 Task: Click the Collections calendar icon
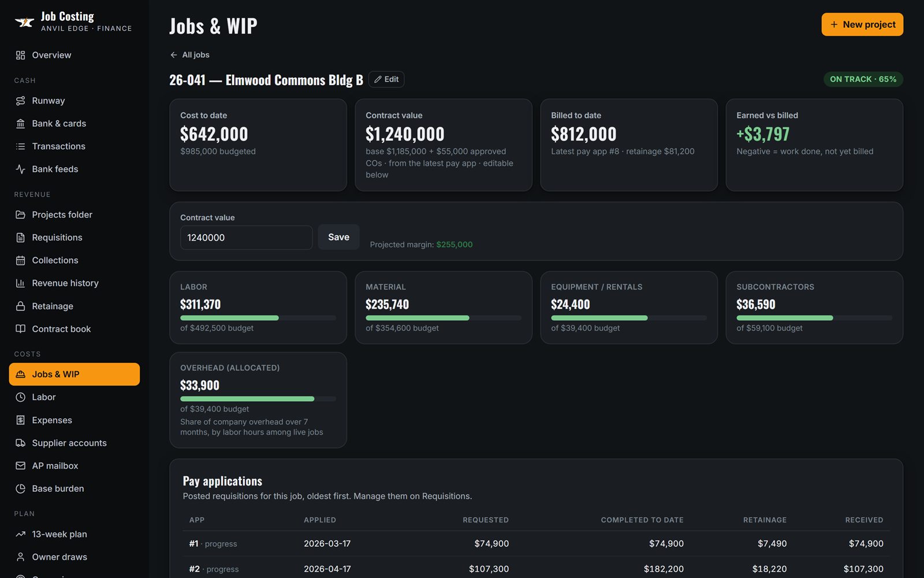click(x=20, y=260)
